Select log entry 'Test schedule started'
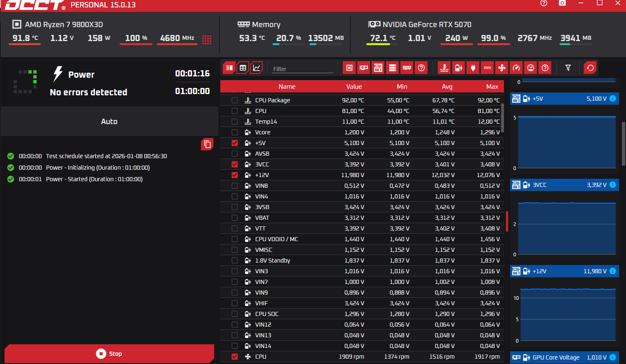The image size is (626, 364). tap(106, 156)
